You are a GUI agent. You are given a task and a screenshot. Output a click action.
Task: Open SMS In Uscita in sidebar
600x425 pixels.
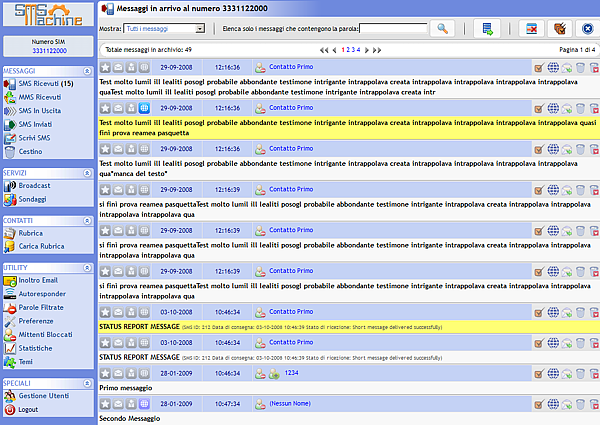(x=40, y=111)
